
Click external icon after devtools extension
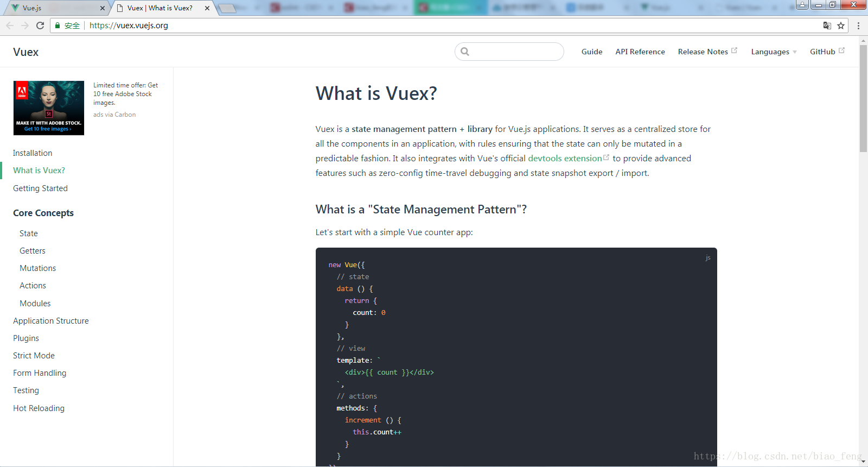point(607,157)
